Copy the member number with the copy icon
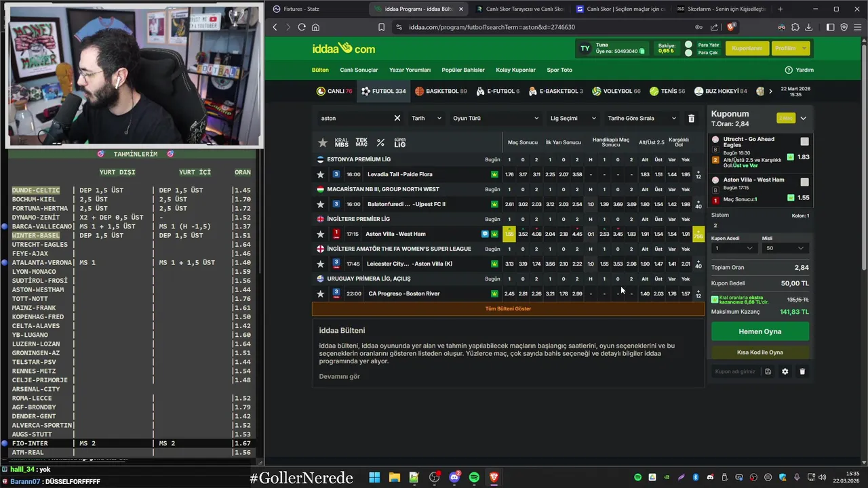Image resolution: width=868 pixels, height=488 pixels. pos(642,52)
